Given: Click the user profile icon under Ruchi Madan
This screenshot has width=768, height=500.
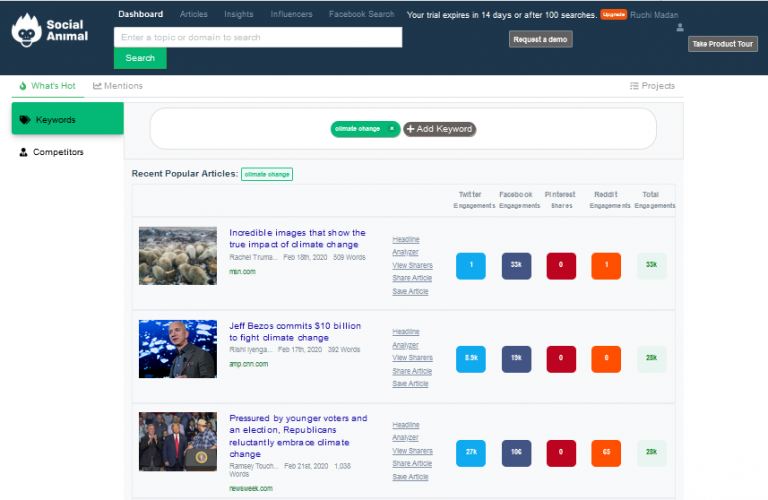Looking at the screenshot, I should click(x=681, y=28).
